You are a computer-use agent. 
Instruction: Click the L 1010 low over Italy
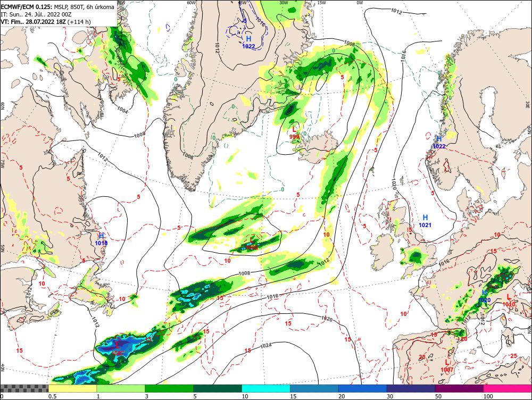tap(509, 301)
